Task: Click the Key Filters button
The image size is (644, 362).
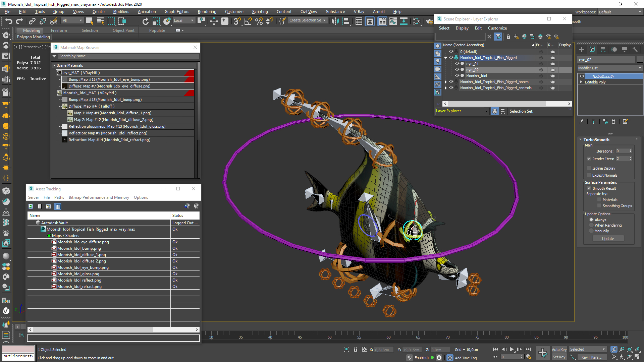Action: tap(592, 357)
